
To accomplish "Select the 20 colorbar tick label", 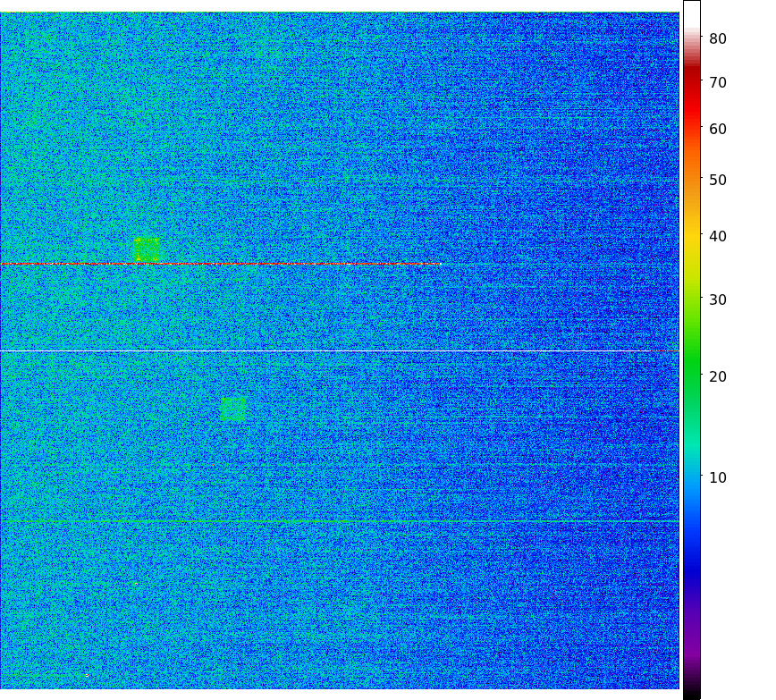I will coord(718,376).
